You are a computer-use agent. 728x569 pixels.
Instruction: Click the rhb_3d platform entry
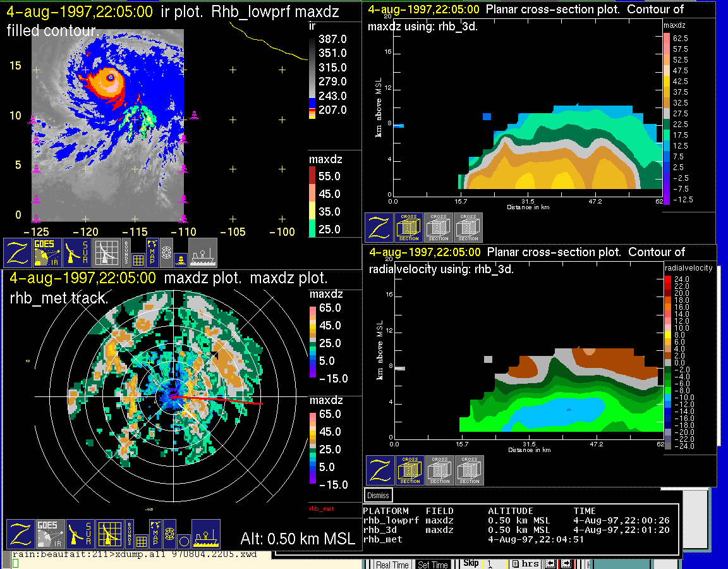coord(380,530)
